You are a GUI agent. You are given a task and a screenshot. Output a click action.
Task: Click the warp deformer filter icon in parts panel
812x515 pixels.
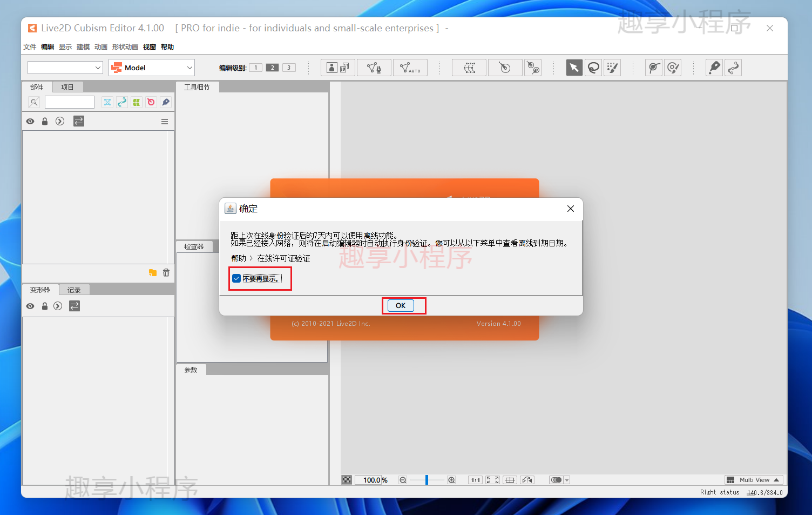(x=107, y=102)
